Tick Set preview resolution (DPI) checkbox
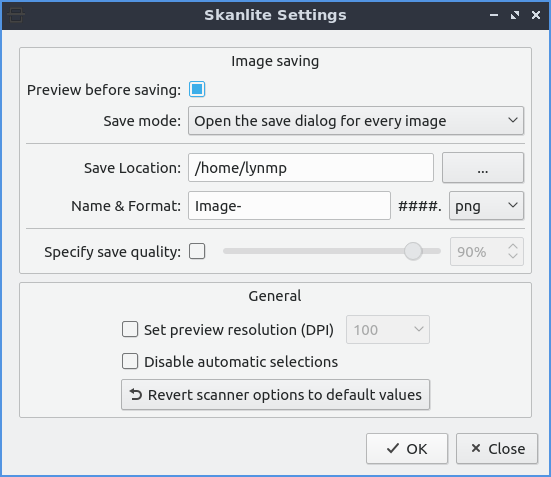 [x=130, y=330]
